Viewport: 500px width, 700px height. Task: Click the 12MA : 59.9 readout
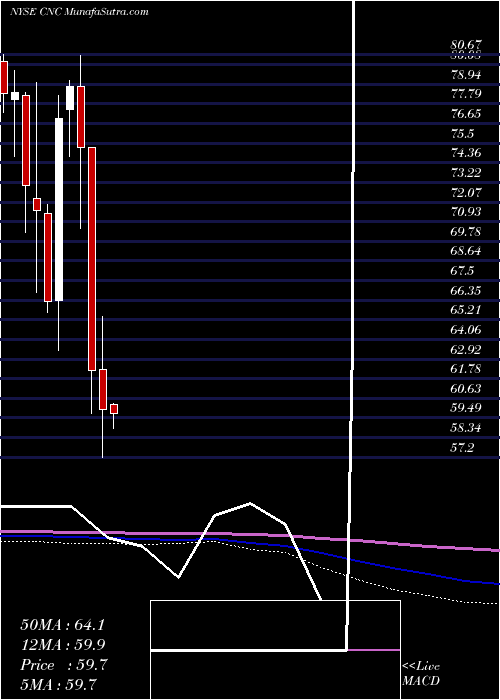(x=62, y=645)
